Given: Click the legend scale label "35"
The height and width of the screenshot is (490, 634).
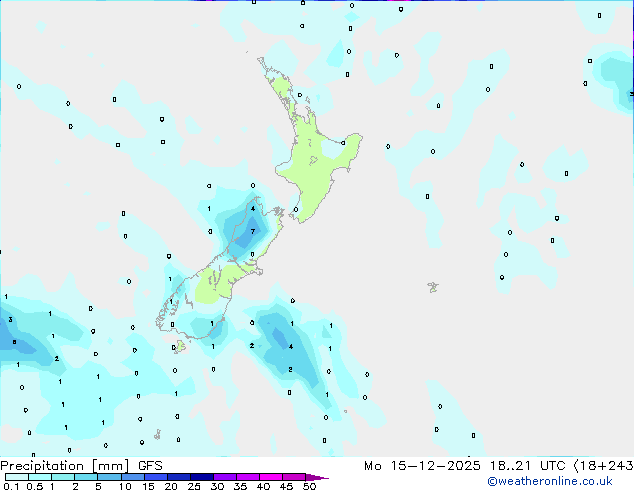Looking at the screenshot, I should [x=240, y=486].
